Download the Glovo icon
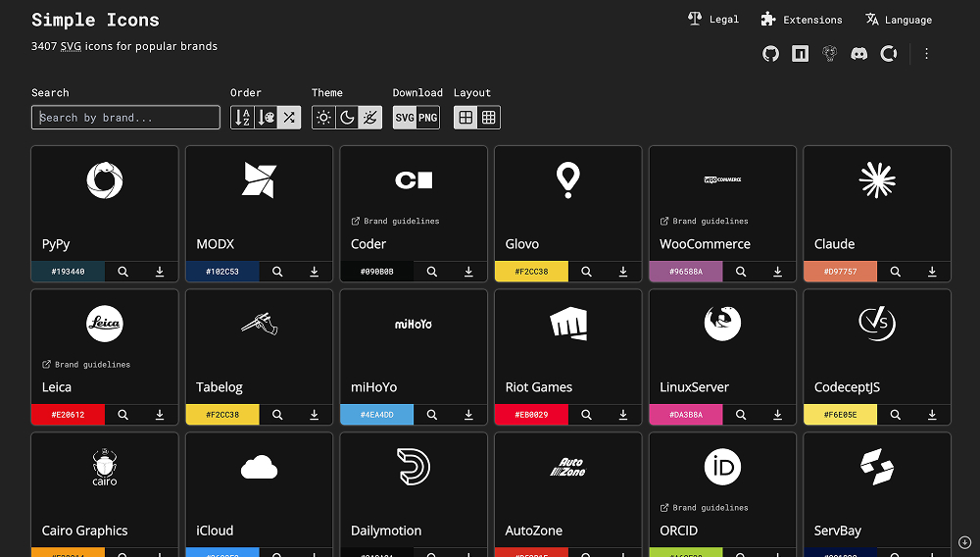The image size is (980, 557). (622, 272)
